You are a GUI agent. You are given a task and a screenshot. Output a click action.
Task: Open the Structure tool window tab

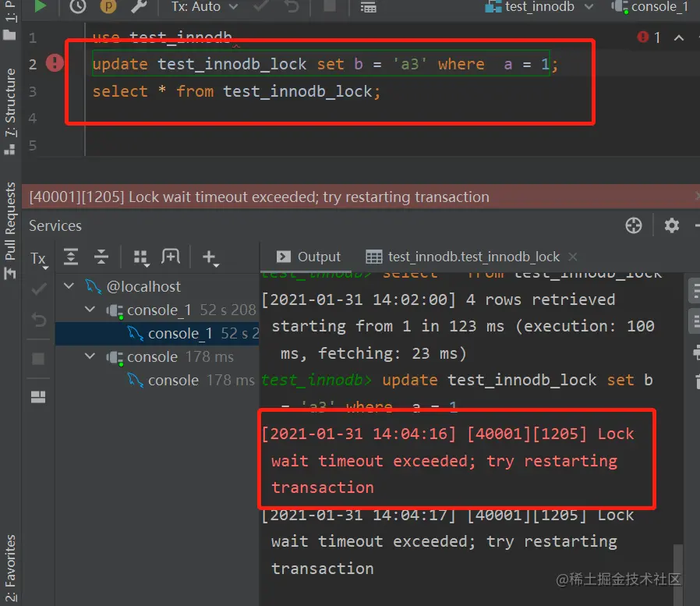pos(10,111)
